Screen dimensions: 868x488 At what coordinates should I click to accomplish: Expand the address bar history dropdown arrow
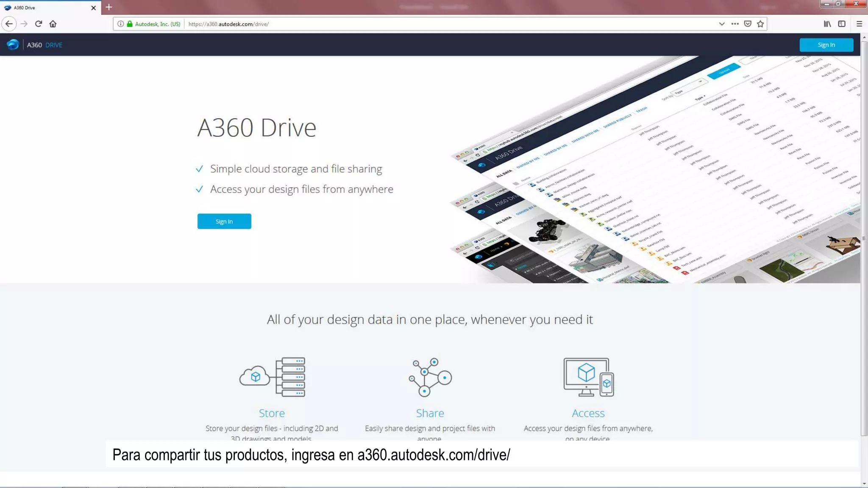pos(722,24)
